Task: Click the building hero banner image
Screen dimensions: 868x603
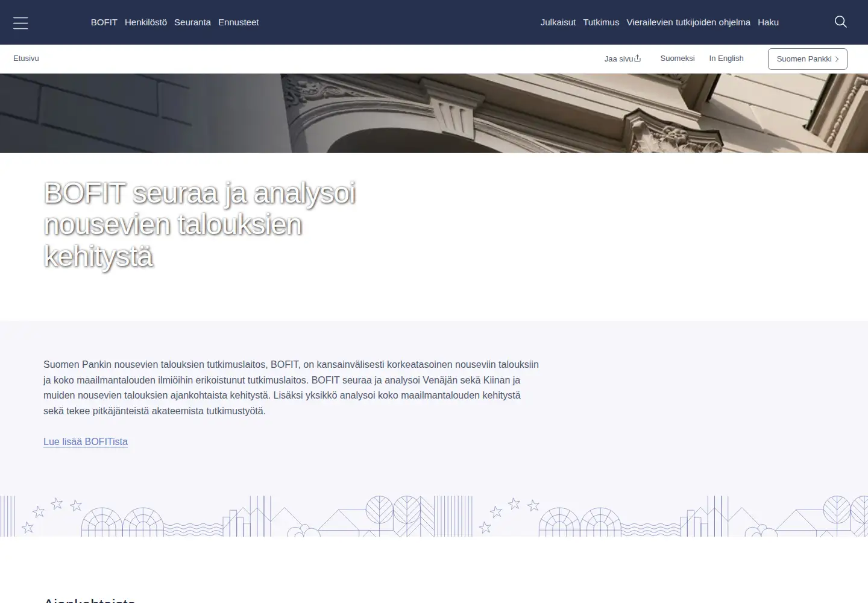Action: tap(434, 113)
